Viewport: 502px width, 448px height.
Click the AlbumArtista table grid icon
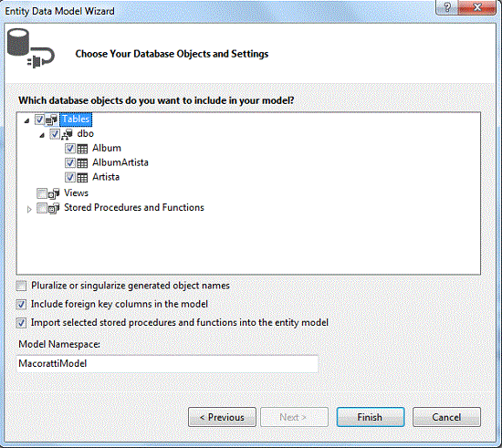[82, 163]
